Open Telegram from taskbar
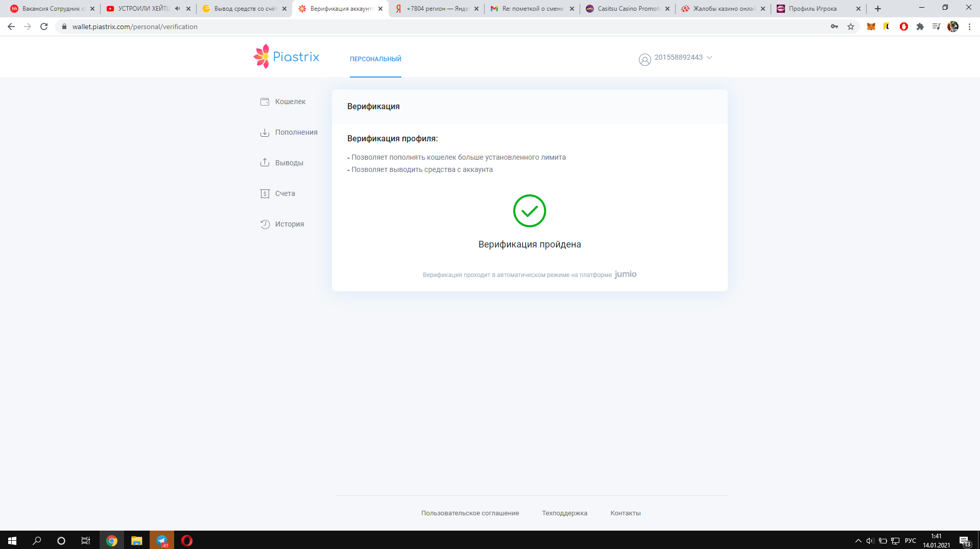Screen dimensions: 980x549 162,540
